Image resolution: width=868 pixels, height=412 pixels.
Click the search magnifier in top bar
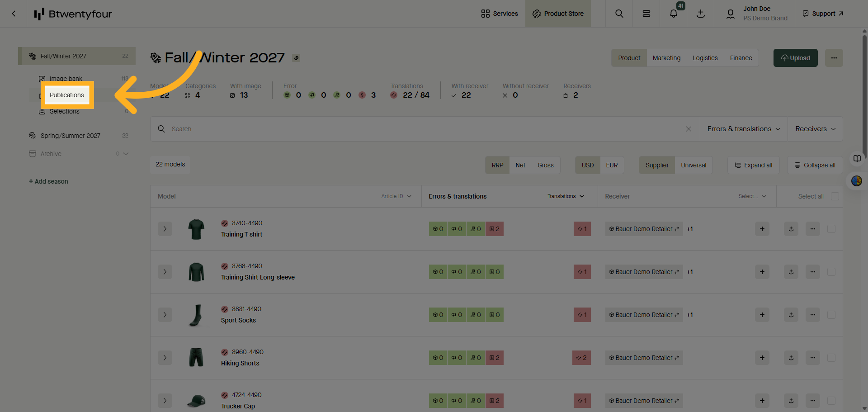click(619, 14)
